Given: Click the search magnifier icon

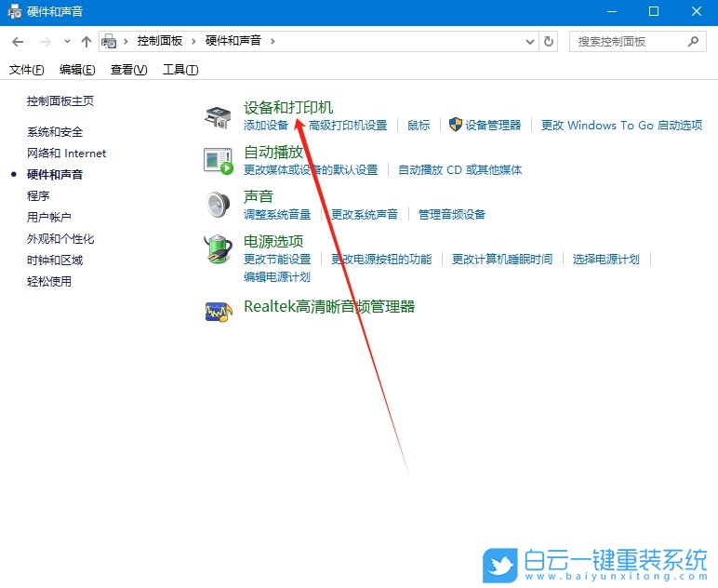Looking at the screenshot, I should coord(692,42).
